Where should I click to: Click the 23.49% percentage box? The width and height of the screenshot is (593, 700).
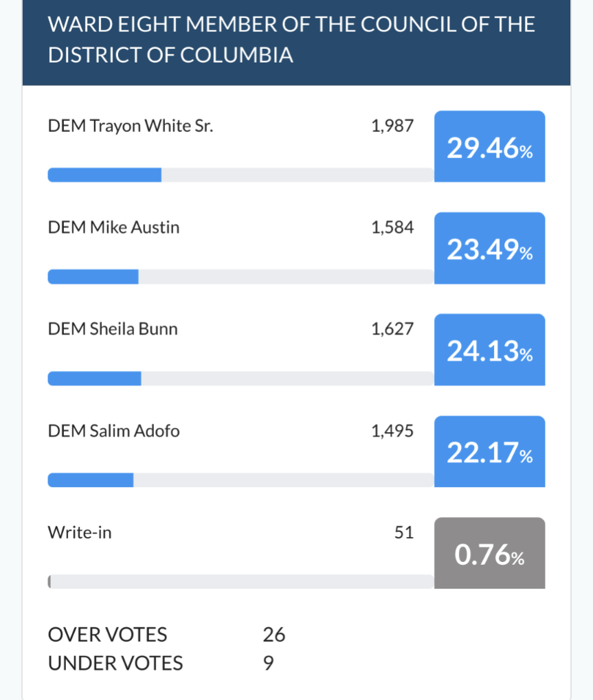pyautogui.click(x=489, y=248)
